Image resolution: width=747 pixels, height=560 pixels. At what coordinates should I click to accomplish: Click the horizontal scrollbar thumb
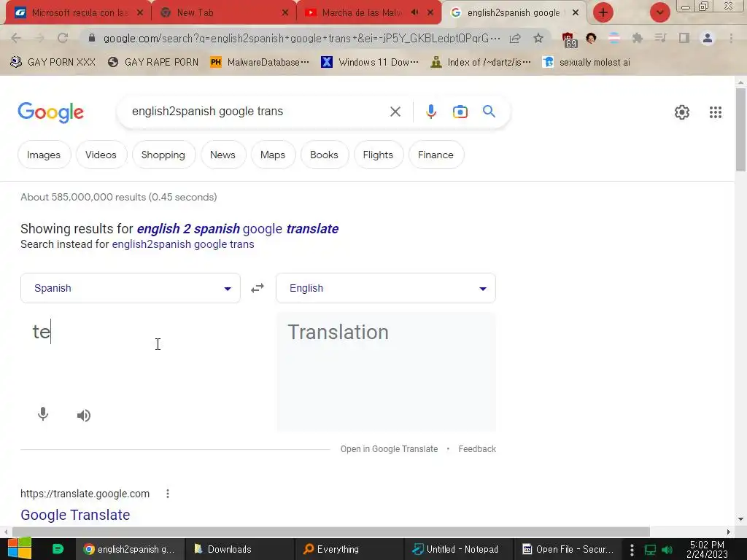click(x=330, y=532)
